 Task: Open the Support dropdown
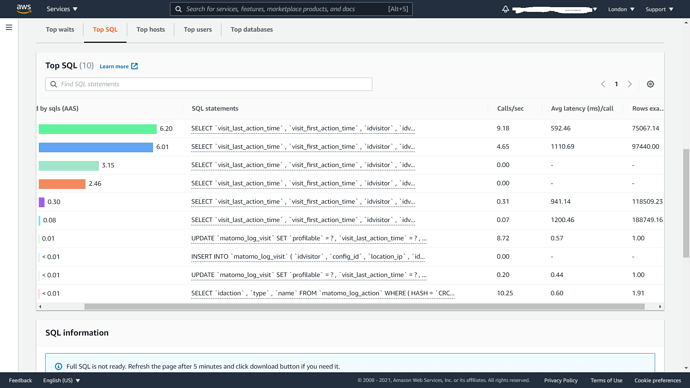(659, 9)
